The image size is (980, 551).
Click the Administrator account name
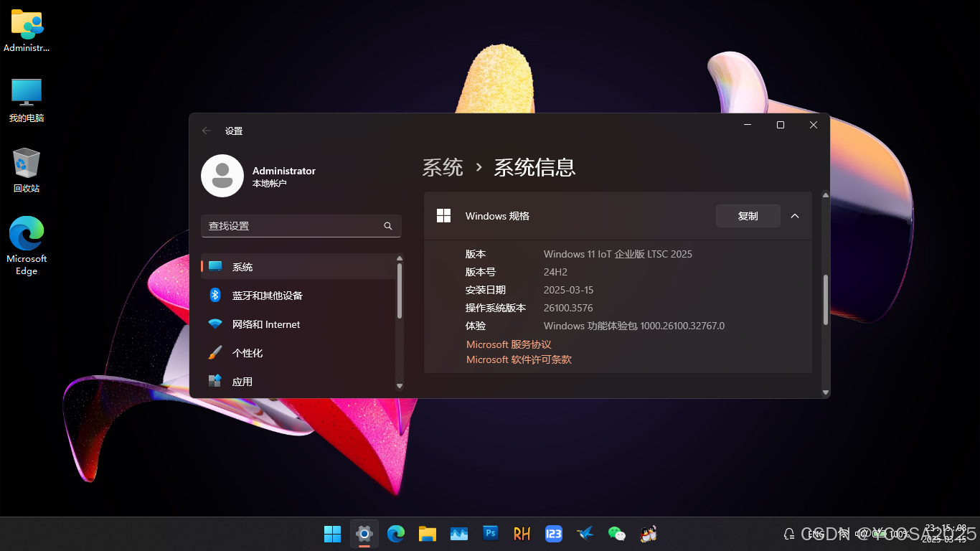pyautogui.click(x=284, y=171)
